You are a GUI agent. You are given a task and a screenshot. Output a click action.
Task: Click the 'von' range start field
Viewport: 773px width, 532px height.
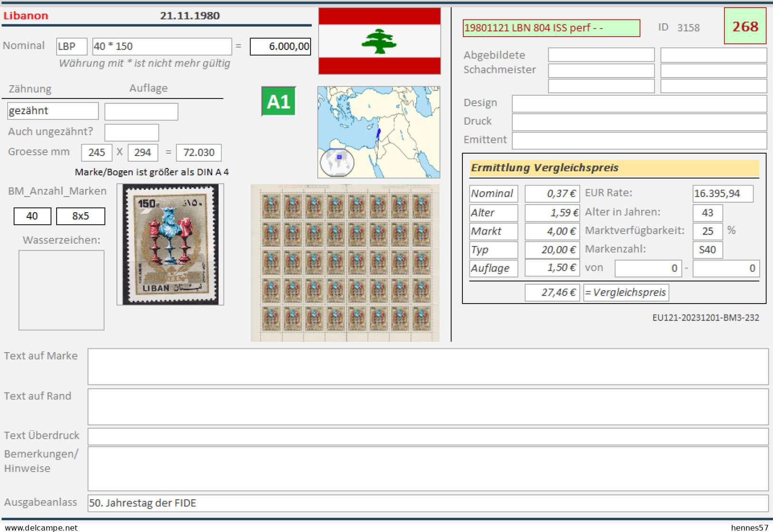coord(648,268)
